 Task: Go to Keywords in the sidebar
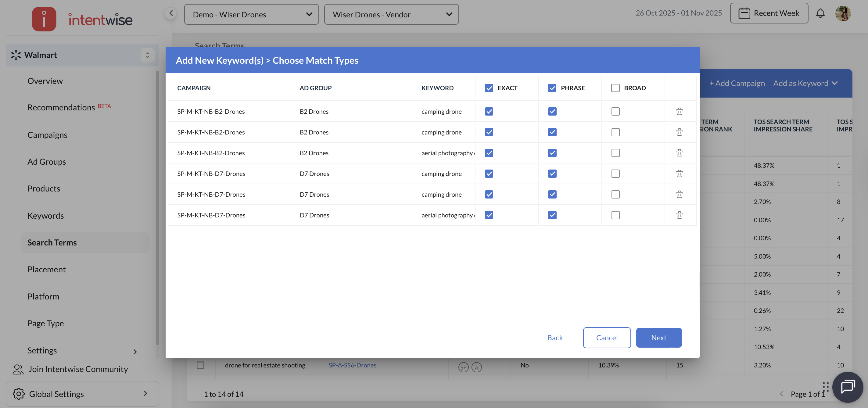tap(45, 216)
